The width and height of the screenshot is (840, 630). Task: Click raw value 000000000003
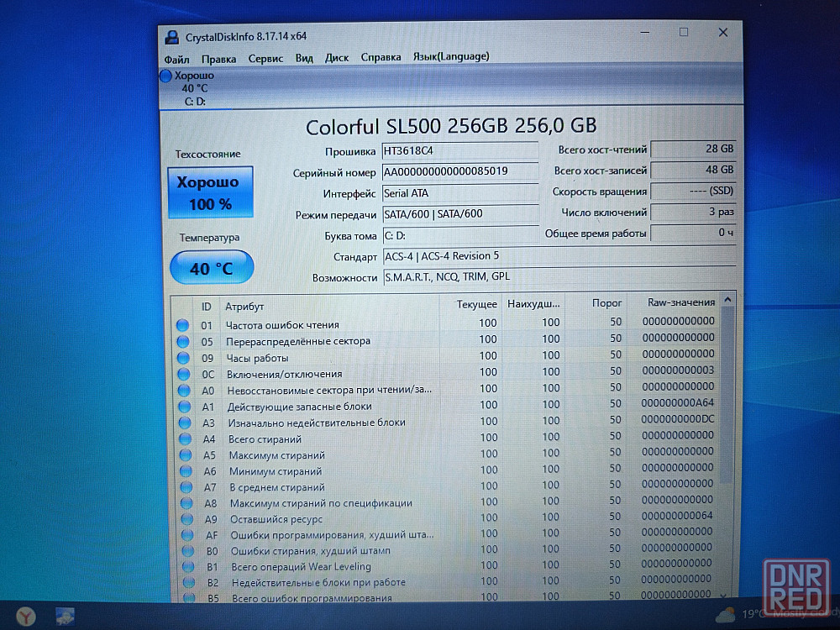click(678, 370)
